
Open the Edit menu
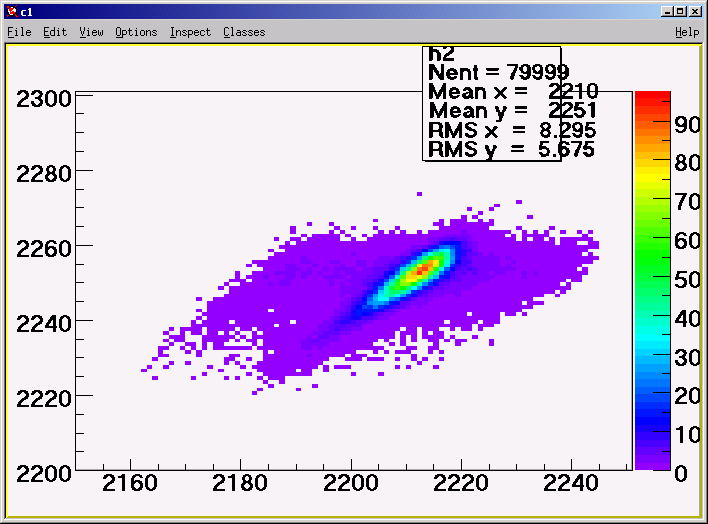coord(55,32)
